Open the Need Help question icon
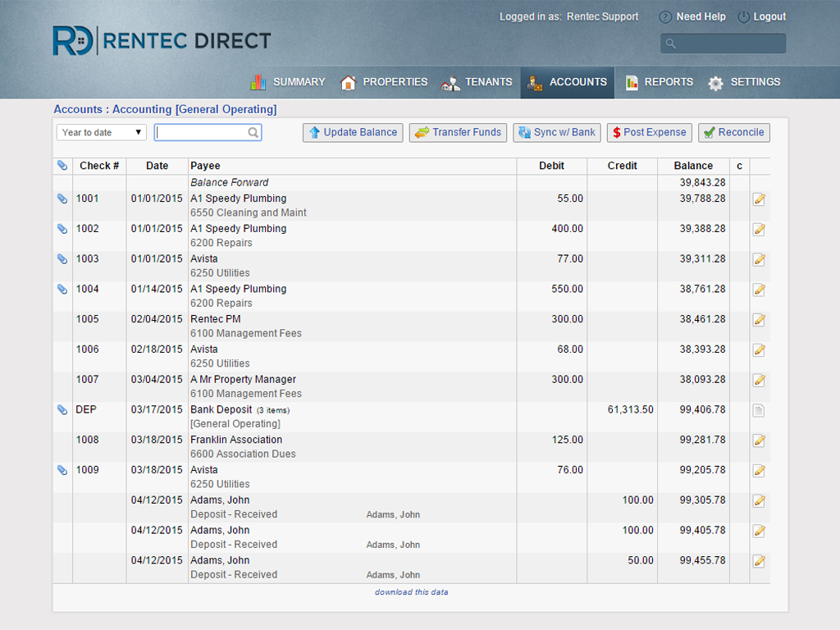 pos(665,17)
